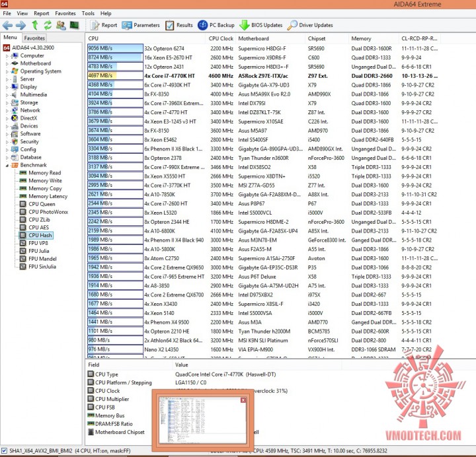The height and width of the screenshot is (457, 476).
Task: Switch to the Favorites tab
Action: point(34,38)
